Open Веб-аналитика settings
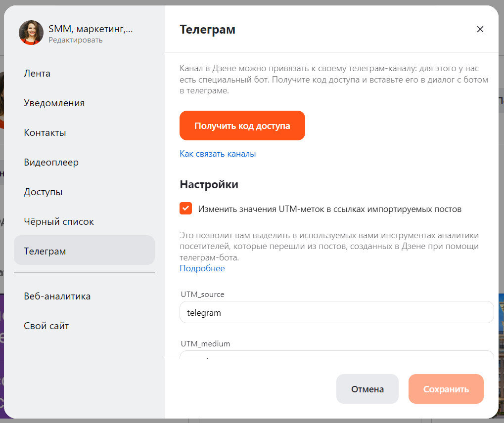The width and height of the screenshot is (504, 423). tap(57, 296)
